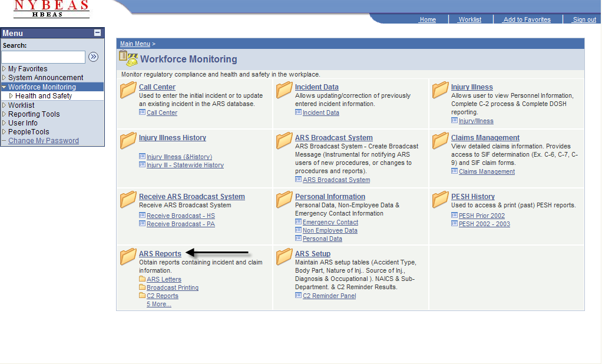Open Change My Password
Viewport: 602px width, 364px height.
[x=44, y=141]
